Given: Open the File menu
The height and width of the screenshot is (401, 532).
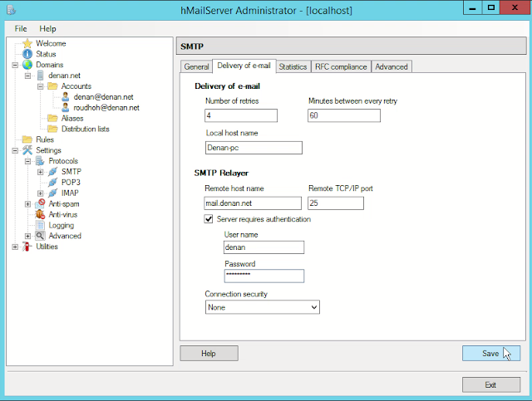Looking at the screenshot, I should click(x=21, y=29).
